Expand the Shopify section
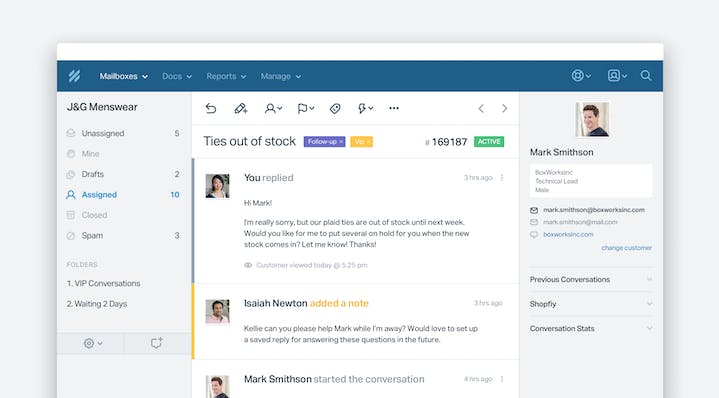Viewport: 719px width, 398px height. pos(591,304)
